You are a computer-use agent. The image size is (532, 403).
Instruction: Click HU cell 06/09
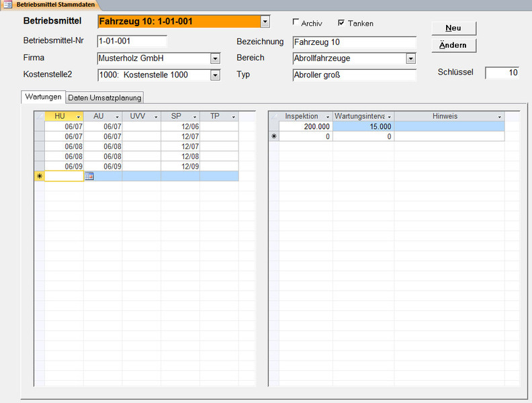coord(64,166)
